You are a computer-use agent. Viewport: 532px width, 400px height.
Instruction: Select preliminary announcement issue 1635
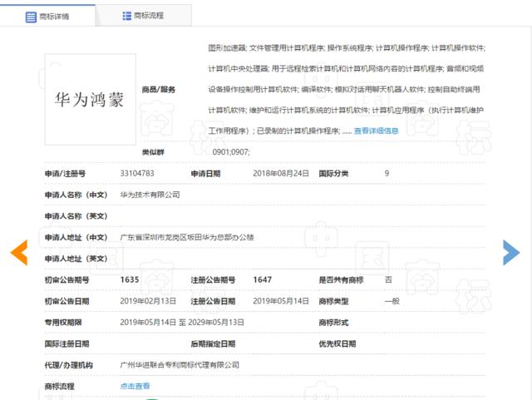[x=130, y=279]
